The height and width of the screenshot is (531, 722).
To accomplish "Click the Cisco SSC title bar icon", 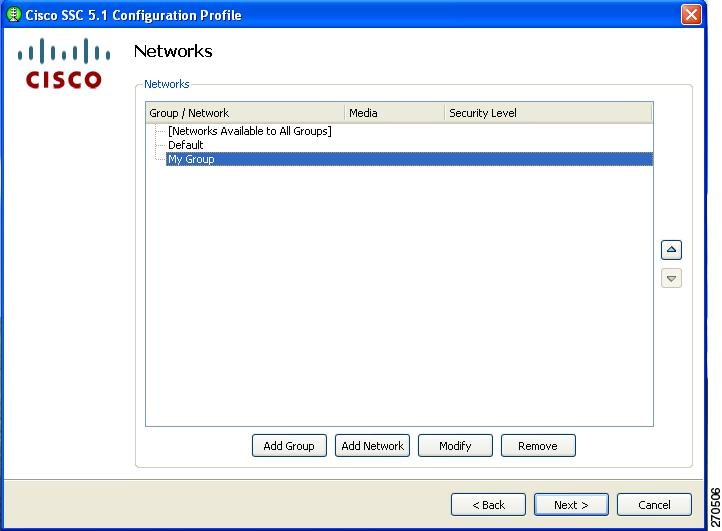I will click(x=14, y=14).
